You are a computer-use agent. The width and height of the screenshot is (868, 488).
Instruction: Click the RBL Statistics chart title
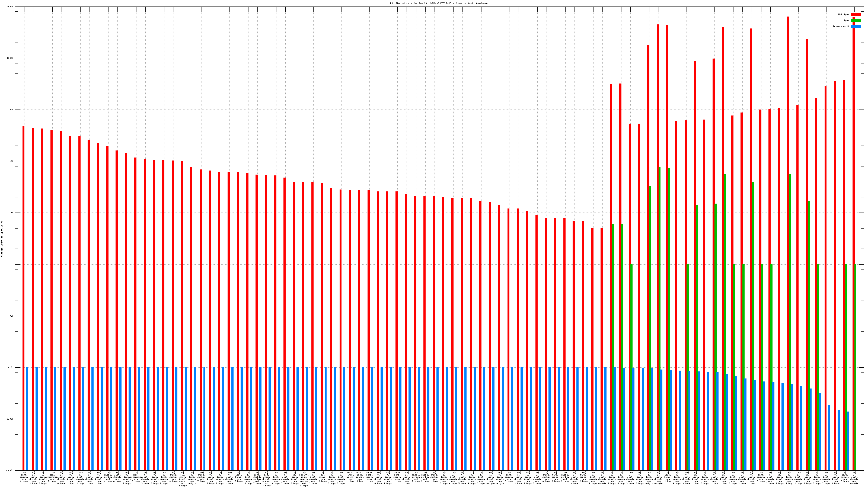click(x=439, y=3)
